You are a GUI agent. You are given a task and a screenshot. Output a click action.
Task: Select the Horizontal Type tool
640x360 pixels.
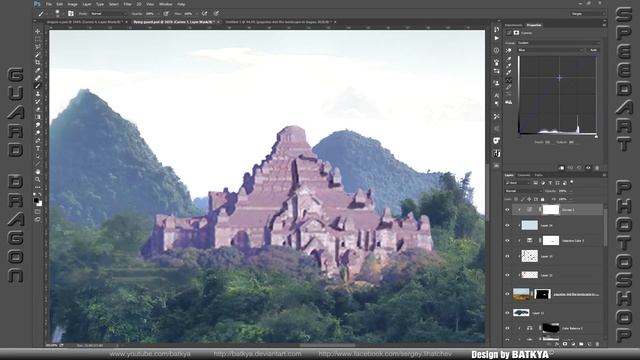[38, 148]
